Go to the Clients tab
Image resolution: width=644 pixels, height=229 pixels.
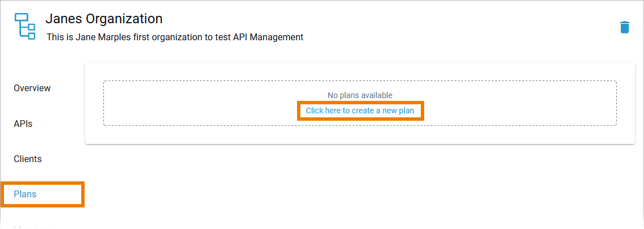click(x=28, y=159)
